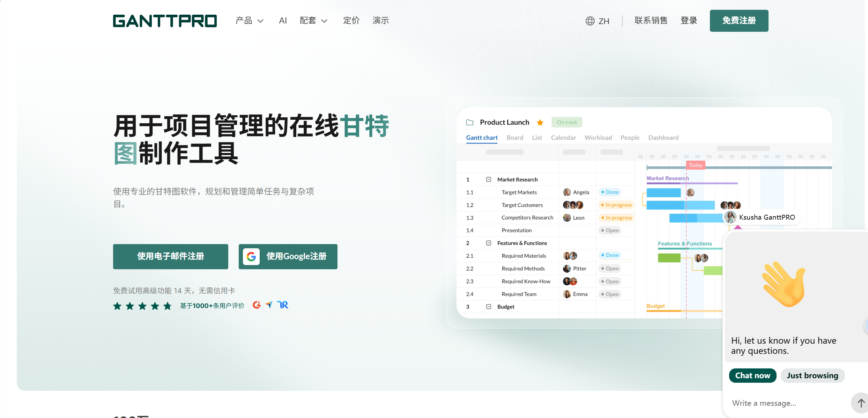Click the Capterra arrow logo

click(x=269, y=305)
